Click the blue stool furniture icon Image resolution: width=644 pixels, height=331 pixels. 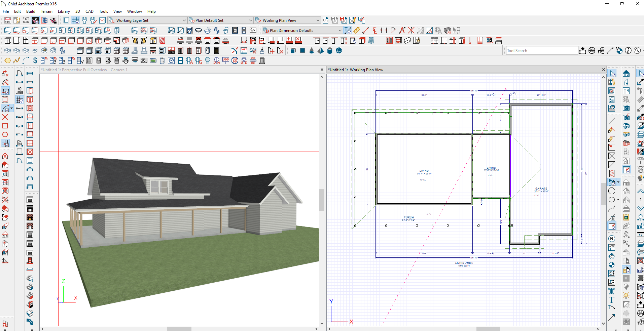click(x=371, y=41)
